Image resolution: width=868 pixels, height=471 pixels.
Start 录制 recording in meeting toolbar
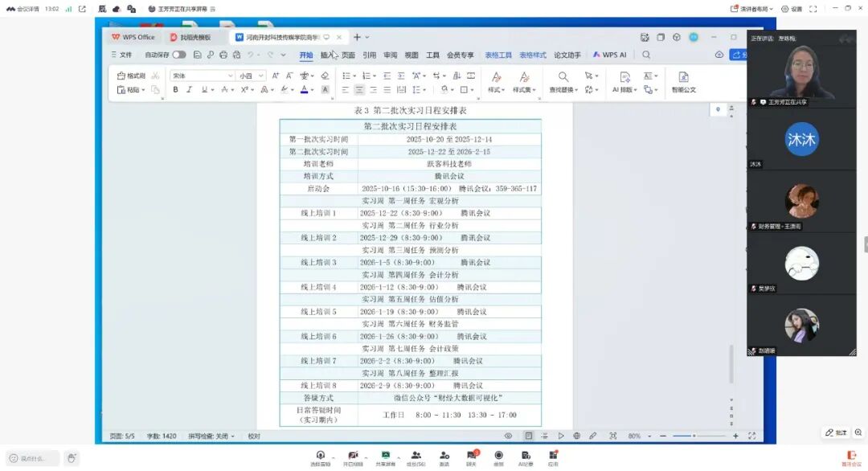point(498,458)
